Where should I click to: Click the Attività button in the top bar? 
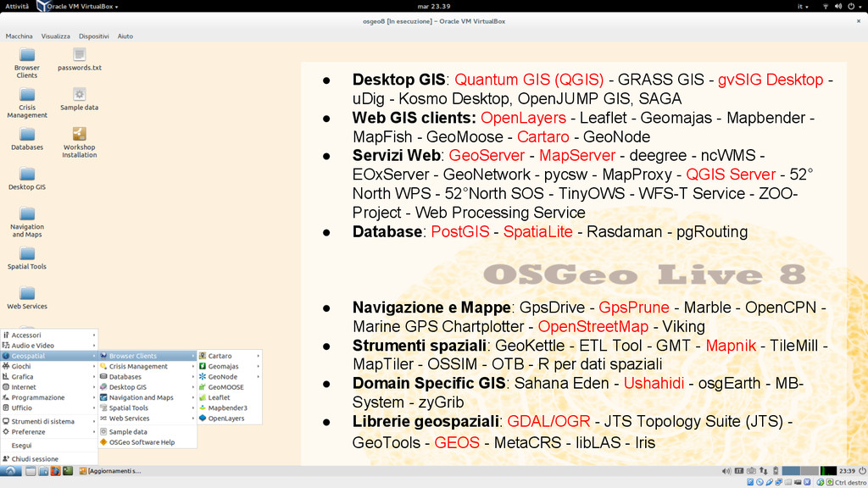(x=17, y=6)
